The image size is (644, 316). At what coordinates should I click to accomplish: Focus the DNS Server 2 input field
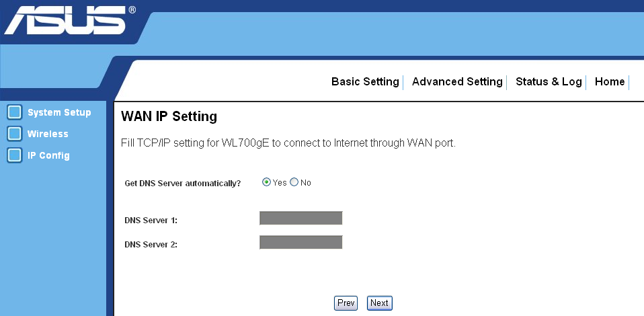(x=301, y=243)
